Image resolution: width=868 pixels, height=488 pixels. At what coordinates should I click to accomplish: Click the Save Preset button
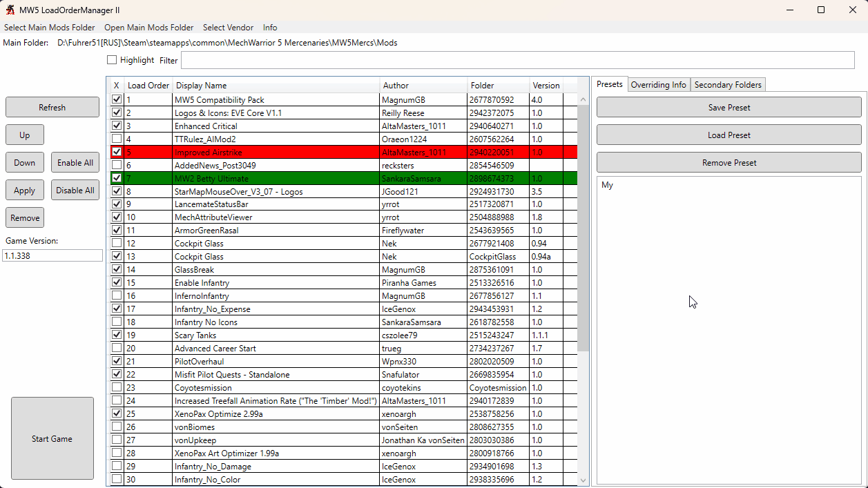pyautogui.click(x=729, y=108)
